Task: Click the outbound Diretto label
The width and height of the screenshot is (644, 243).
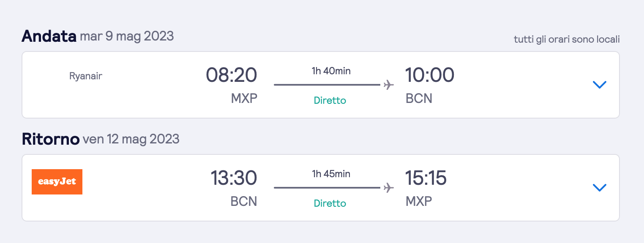Action: 330,101
